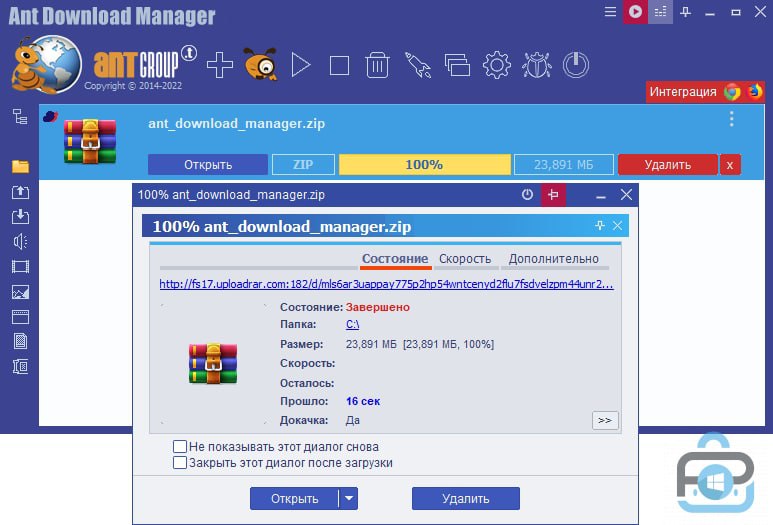Click the 'Завершено' status text

[378, 307]
